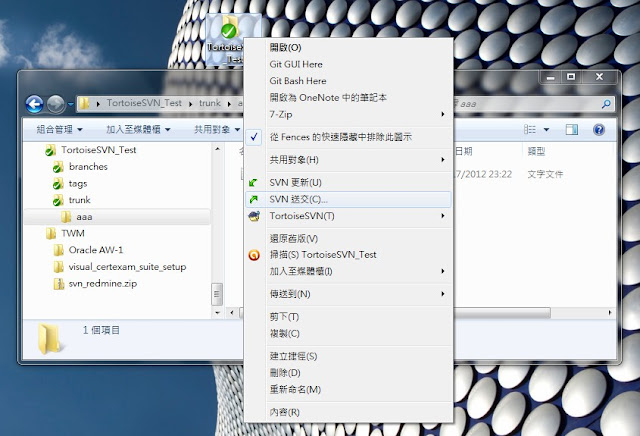Expand the 共用對象(H) submenu
This screenshot has height=436, width=640.
[349, 160]
